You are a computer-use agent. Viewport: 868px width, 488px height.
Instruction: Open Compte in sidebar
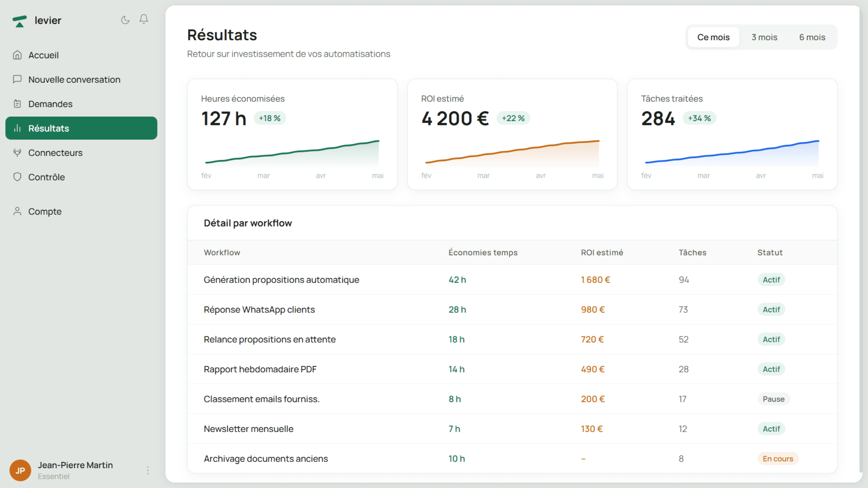[81, 211]
